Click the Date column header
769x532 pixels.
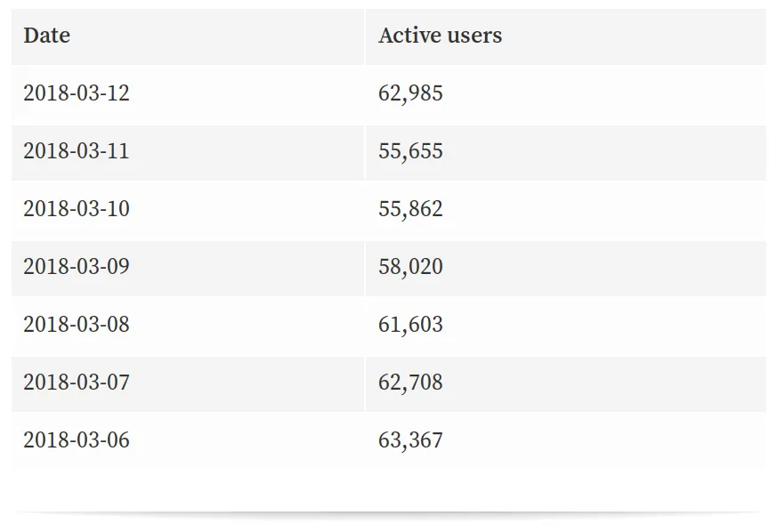(x=46, y=36)
